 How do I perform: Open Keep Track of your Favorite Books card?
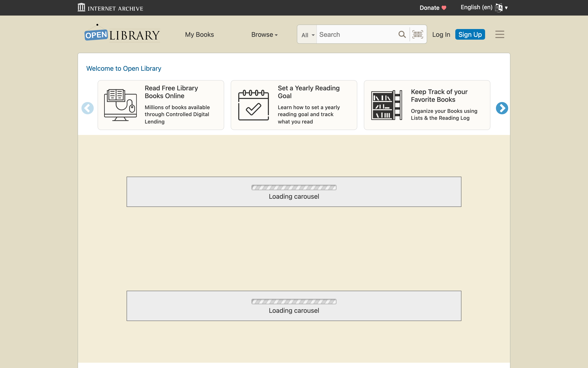coord(427,105)
